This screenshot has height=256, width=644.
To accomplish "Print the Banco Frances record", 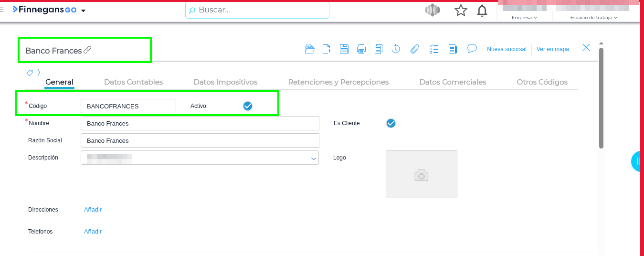I will point(361,49).
